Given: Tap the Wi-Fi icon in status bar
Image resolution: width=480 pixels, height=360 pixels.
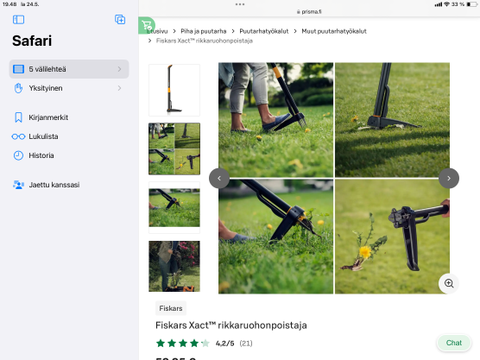Looking at the screenshot, I should click(447, 4).
